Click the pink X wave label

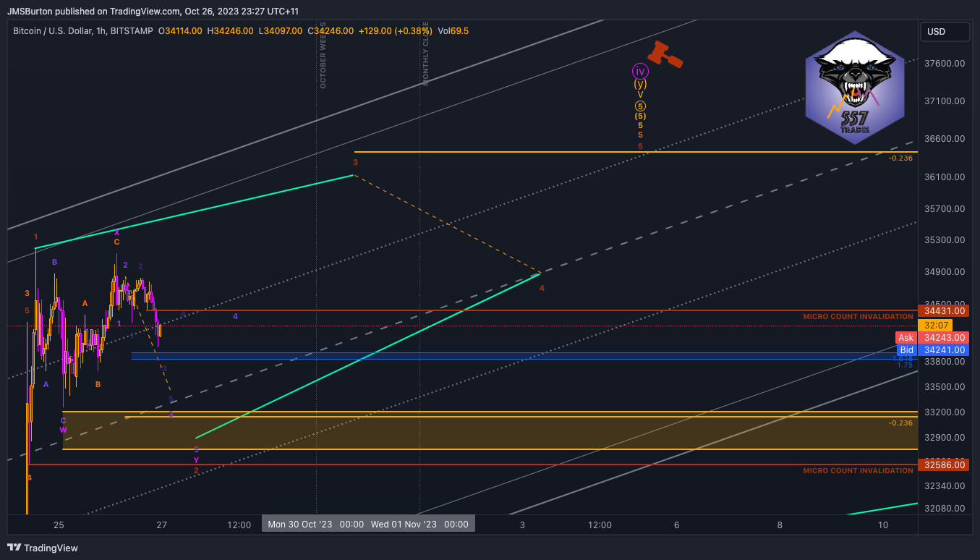pos(116,232)
